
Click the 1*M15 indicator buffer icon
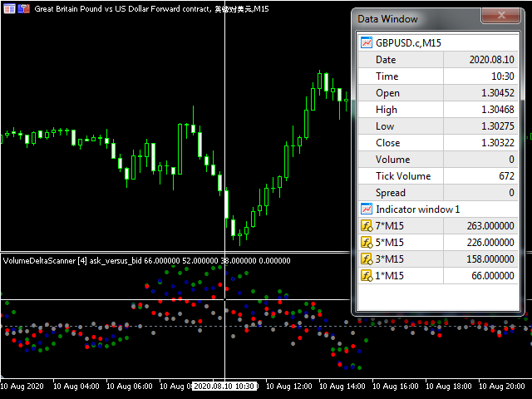click(366, 276)
